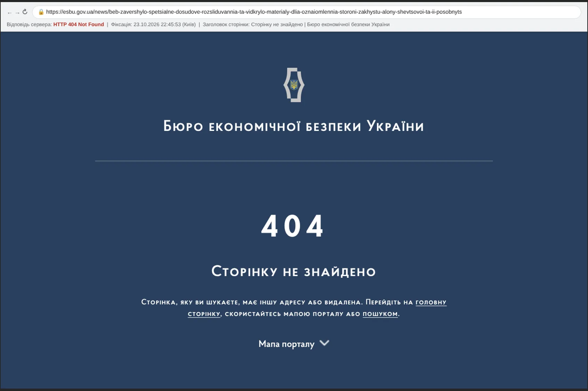
Task: Open the Мапа порталу section label
Action: point(286,344)
